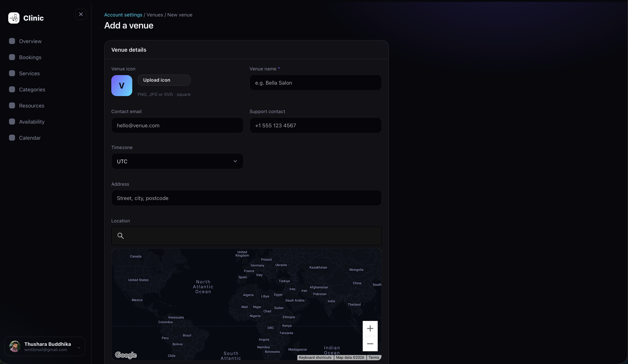The width and height of the screenshot is (628, 364).
Task: Click Brazil on the map
Action: tap(187, 335)
